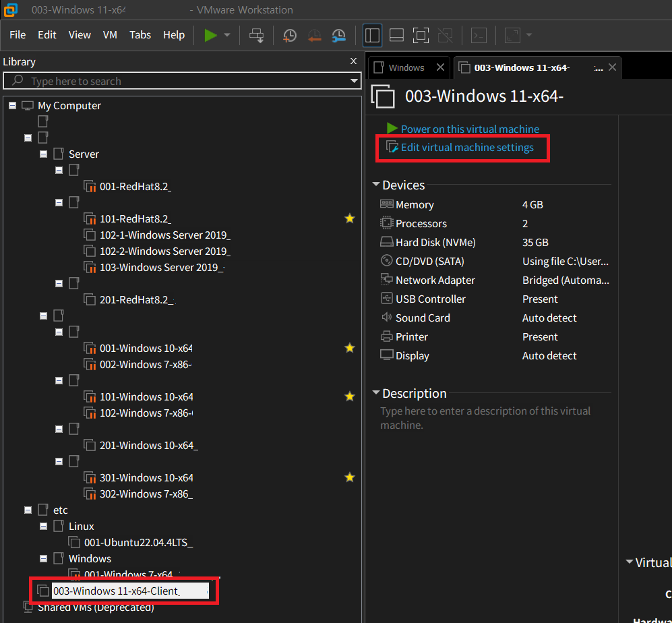This screenshot has width=672, height=623.
Task: Toggle the library sidebar view icon
Action: pos(372,35)
